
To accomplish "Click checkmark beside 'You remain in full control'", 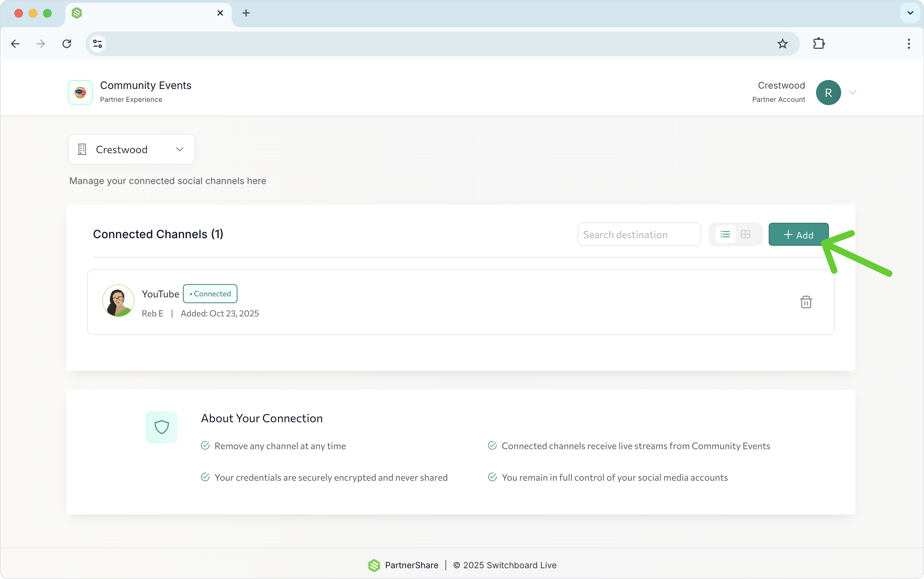I will [492, 477].
